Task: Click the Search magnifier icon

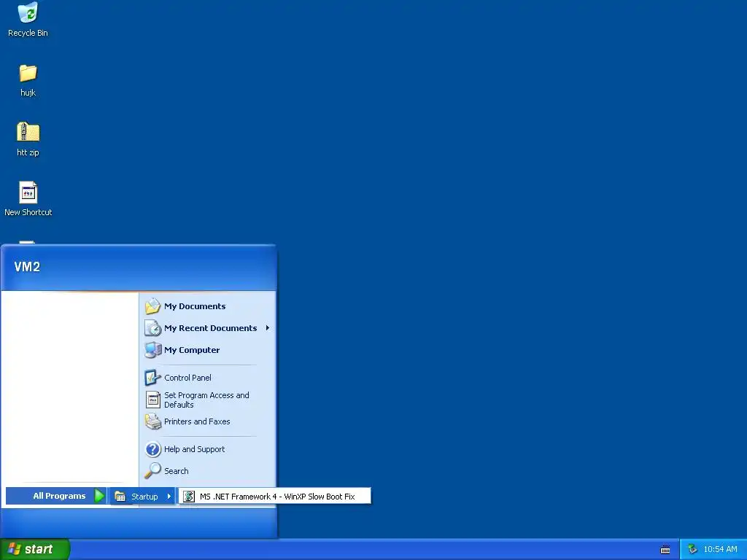Action: click(153, 471)
